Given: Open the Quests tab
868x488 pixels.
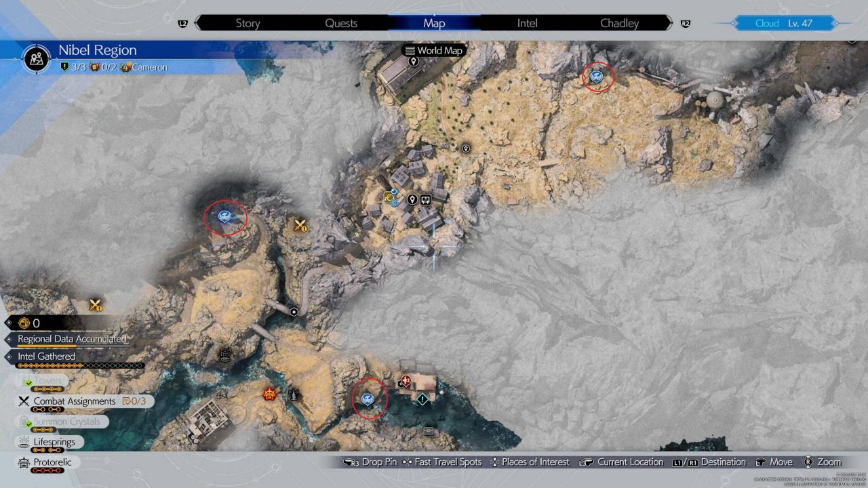Looking at the screenshot, I should [x=341, y=23].
